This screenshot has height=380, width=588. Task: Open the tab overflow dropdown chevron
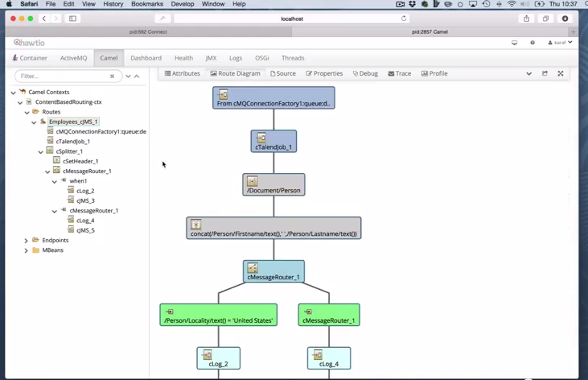tap(528, 73)
